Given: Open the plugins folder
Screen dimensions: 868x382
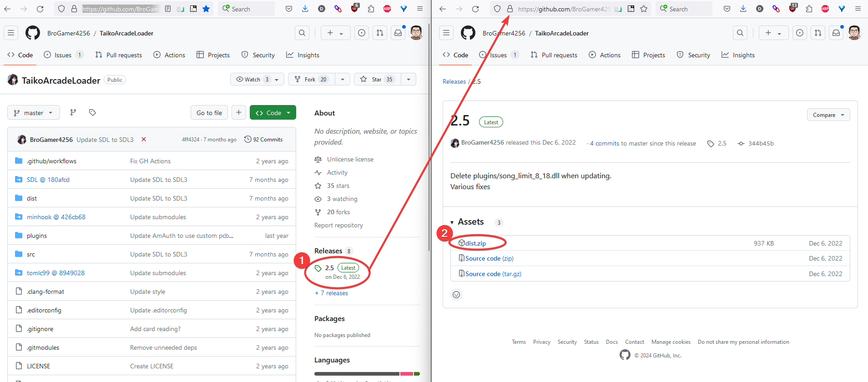Looking at the screenshot, I should click(37, 236).
